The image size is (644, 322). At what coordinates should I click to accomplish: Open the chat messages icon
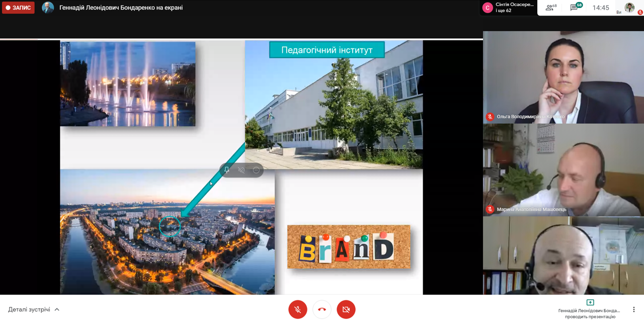pyautogui.click(x=575, y=8)
